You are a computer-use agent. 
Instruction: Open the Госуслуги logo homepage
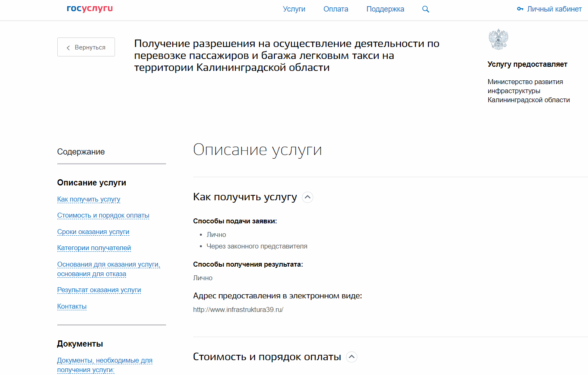point(90,9)
